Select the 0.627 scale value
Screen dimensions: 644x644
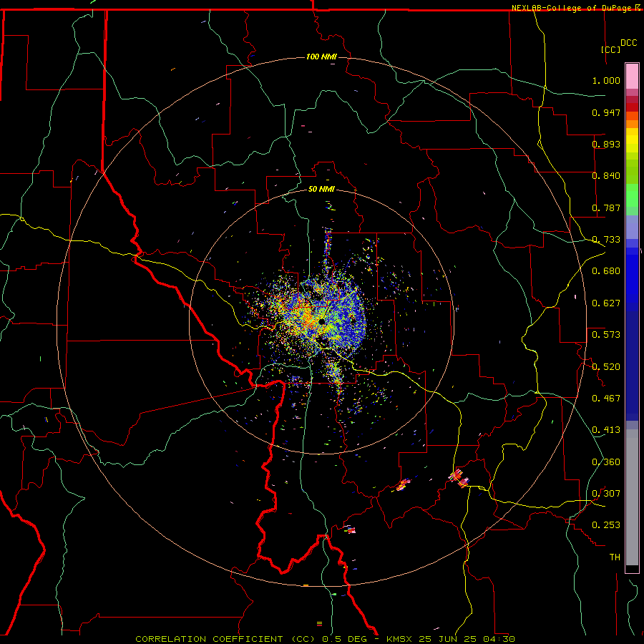pos(606,303)
